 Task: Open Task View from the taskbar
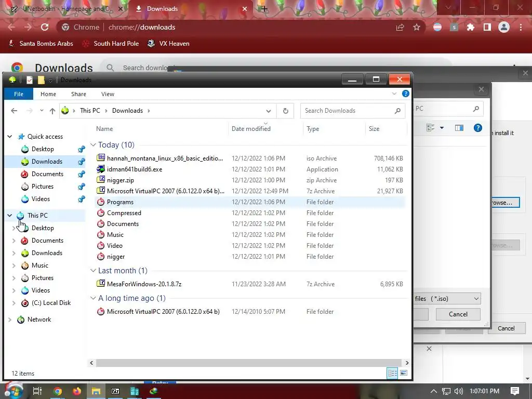[37, 391]
